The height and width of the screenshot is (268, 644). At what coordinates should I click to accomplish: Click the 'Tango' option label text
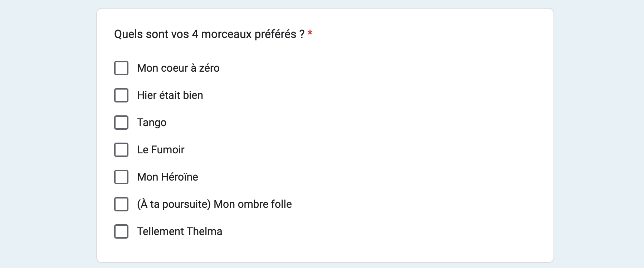point(152,123)
